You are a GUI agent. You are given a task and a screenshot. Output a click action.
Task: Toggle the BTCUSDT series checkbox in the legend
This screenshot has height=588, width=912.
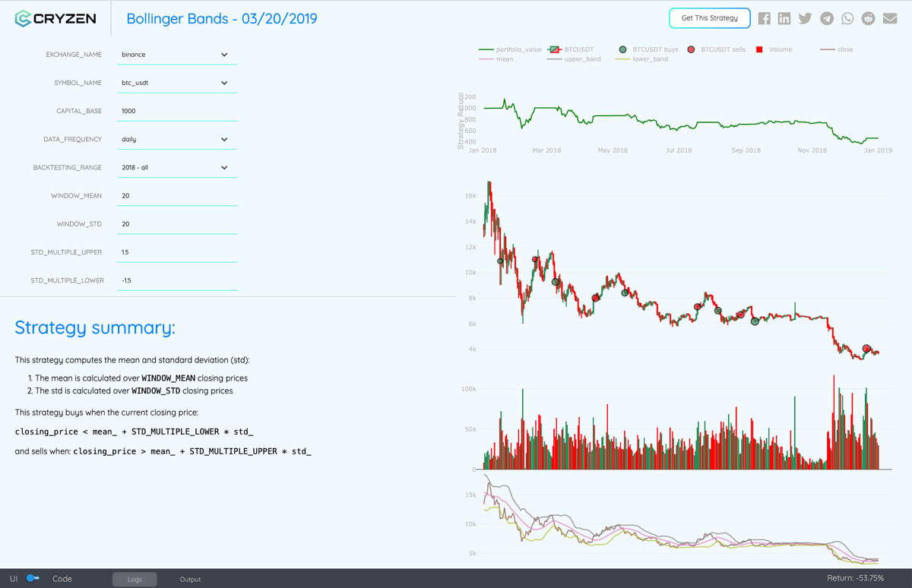pos(554,48)
